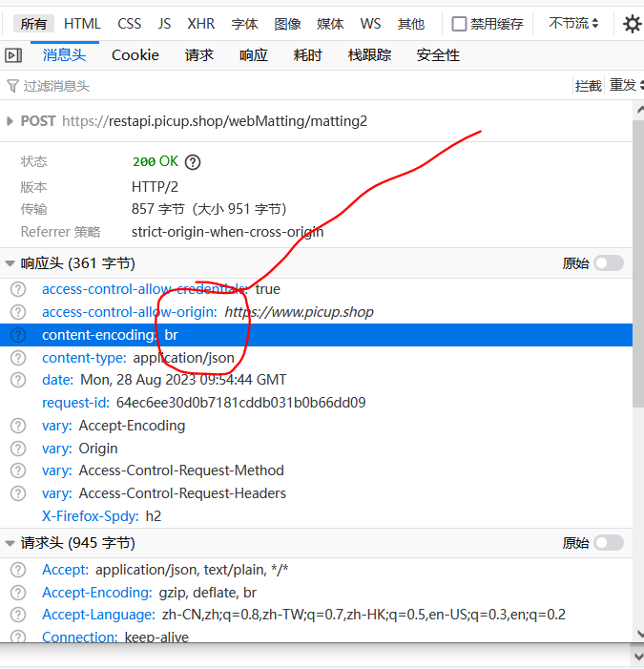Click the filter headers input field
This screenshot has height=669, width=644.
click(x=286, y=86)
